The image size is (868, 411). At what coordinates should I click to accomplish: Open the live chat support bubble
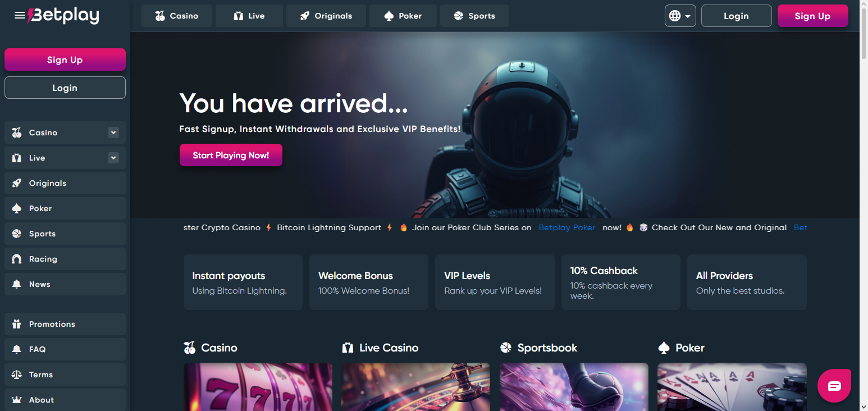click(834, 386)
